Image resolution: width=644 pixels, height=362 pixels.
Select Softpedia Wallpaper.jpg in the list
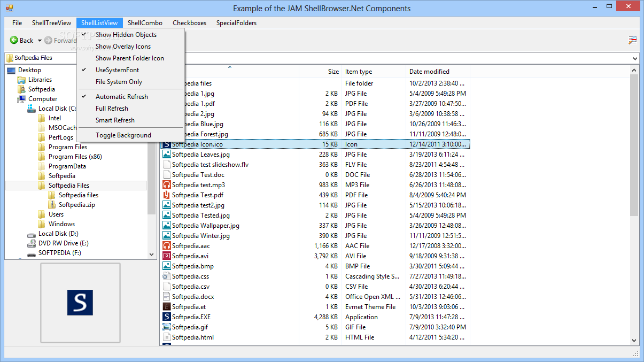[x=206, y=226]
